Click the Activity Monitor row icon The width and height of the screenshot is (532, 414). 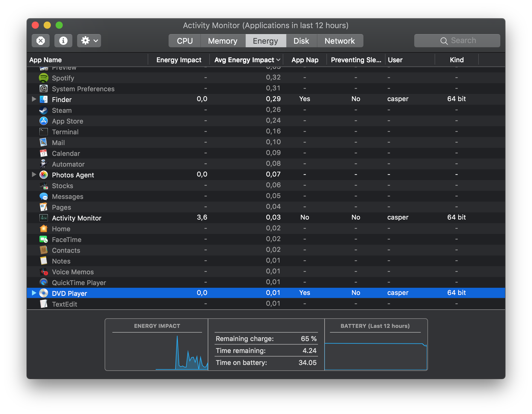pos(44,218)
